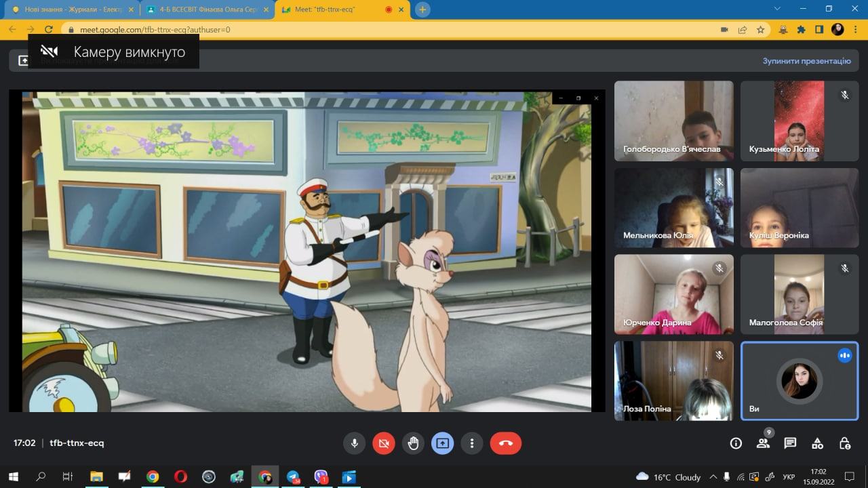Open meeting details info icon
The image size is (868, 488).
(x=736, y=443)
